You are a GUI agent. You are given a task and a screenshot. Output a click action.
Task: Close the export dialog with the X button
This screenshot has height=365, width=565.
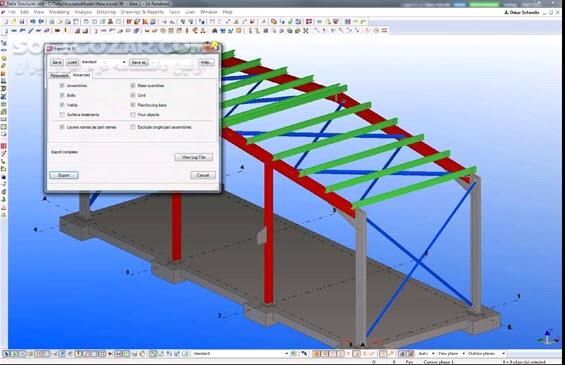point(213,48)
